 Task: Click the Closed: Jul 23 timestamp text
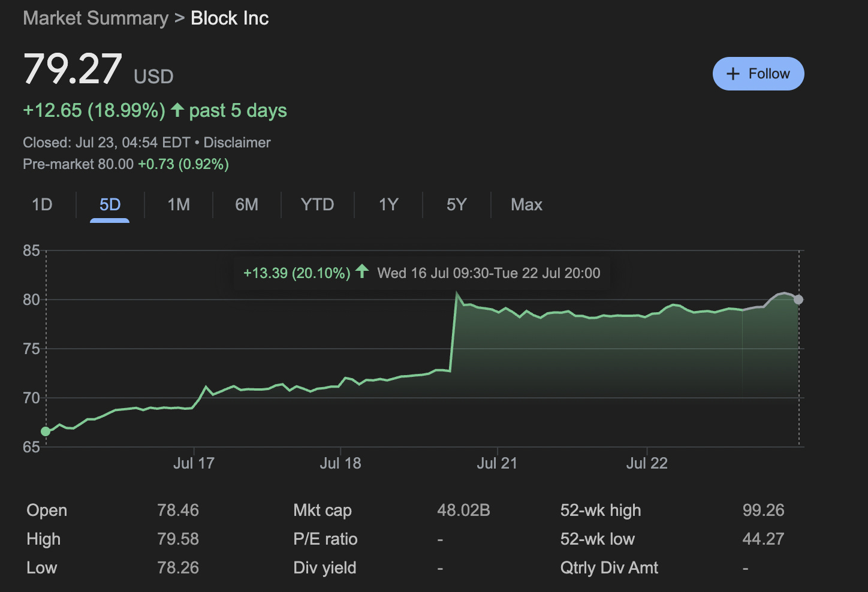tap(107, 143)
